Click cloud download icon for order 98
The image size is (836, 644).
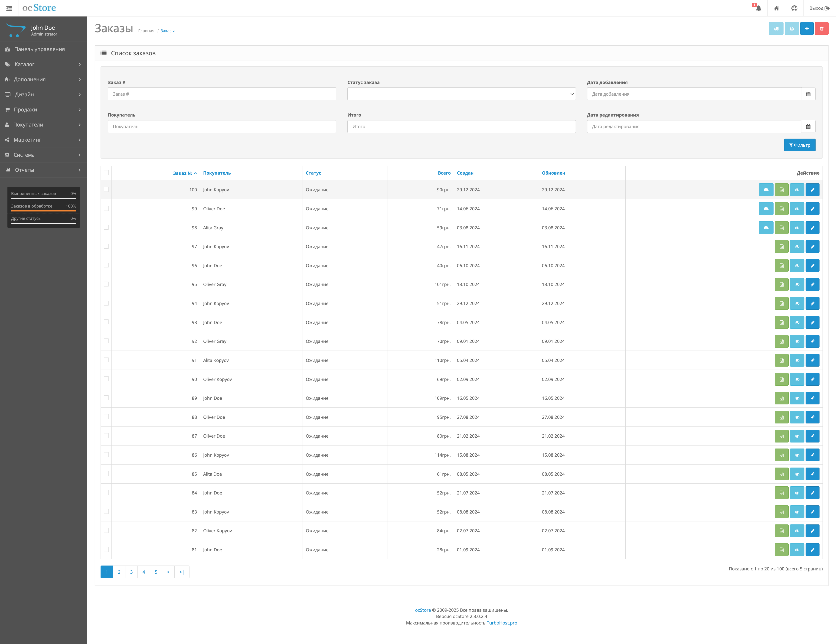(x=766, y=228)
